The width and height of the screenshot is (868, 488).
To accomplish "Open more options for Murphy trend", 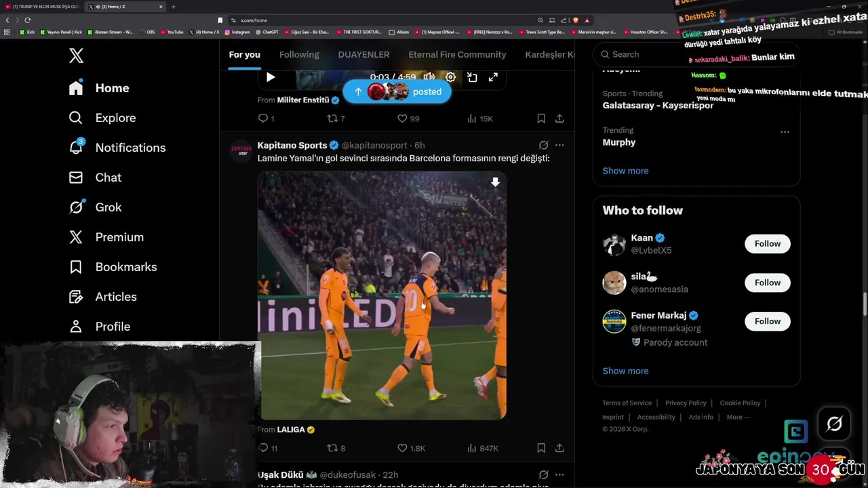I will coord(785,131).
